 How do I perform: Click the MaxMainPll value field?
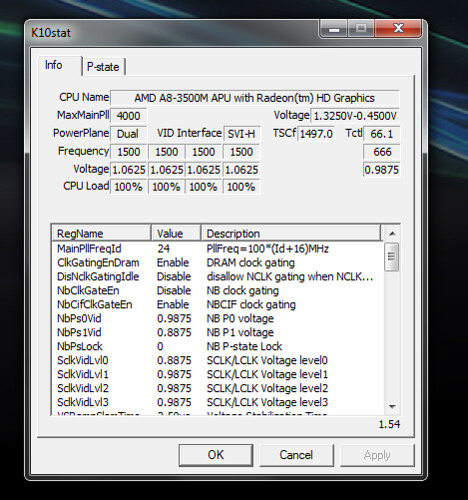pos(128,116)
